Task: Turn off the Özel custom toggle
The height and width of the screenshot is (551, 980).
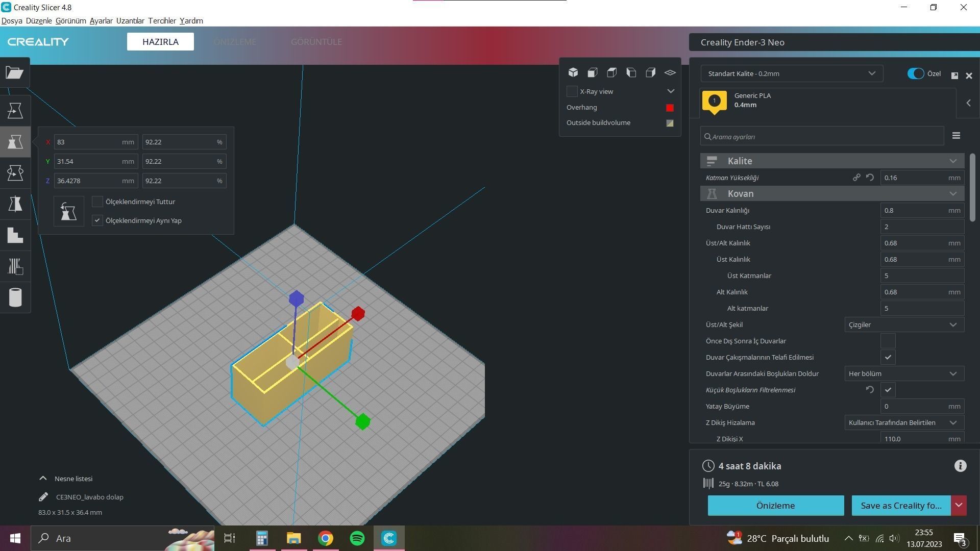Action: (x=915, y=73)
